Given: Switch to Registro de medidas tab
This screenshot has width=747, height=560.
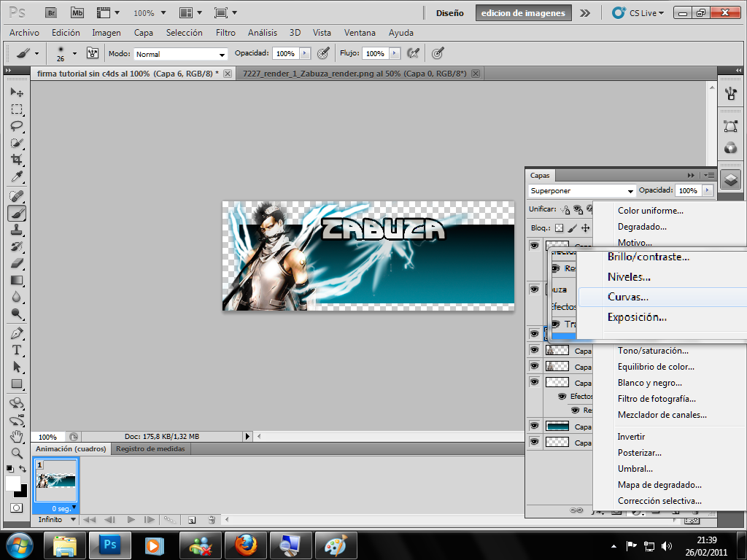Looking at the screenshot, I should [x=150, y=448].
